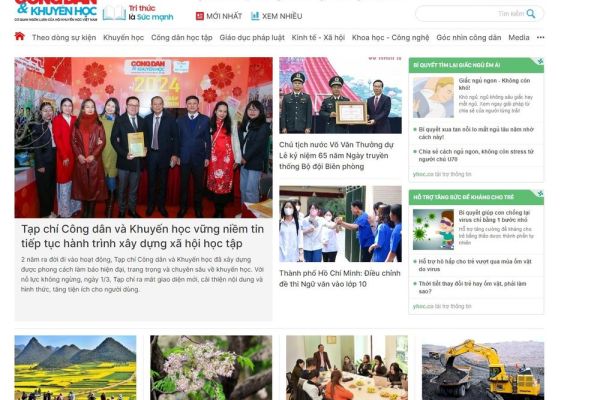The height and width of the screenshot is (400, 600).
Task: Go to Góc nhìn công dân section
Action: (468, 38)
